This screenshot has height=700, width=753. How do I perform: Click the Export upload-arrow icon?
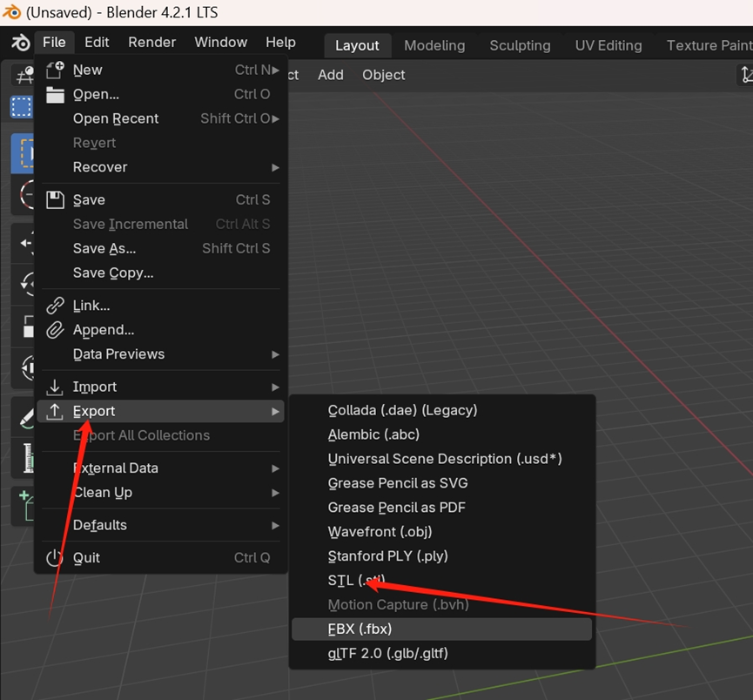[x=55, y=411]
